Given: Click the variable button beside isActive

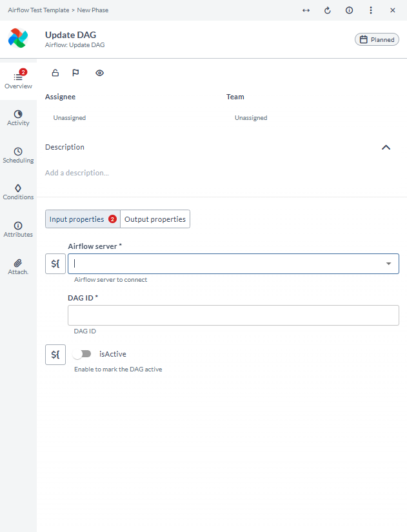Looking at the screenshot, I should point(55,354).
